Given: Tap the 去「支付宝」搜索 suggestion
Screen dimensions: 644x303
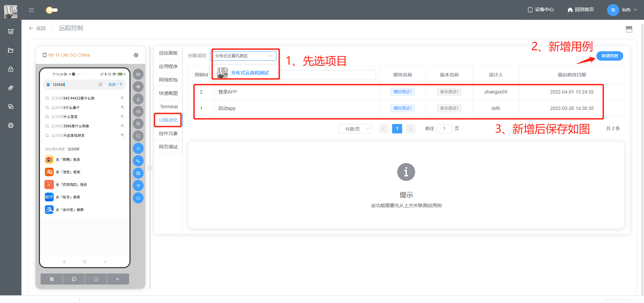Looking at the screenshot, I should [85, 210].
